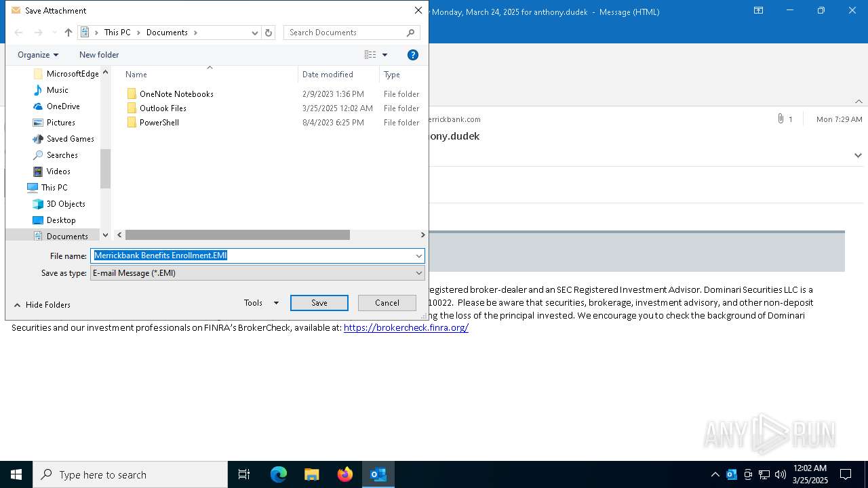Click Outlook Files folder icon

click(132, 108)
